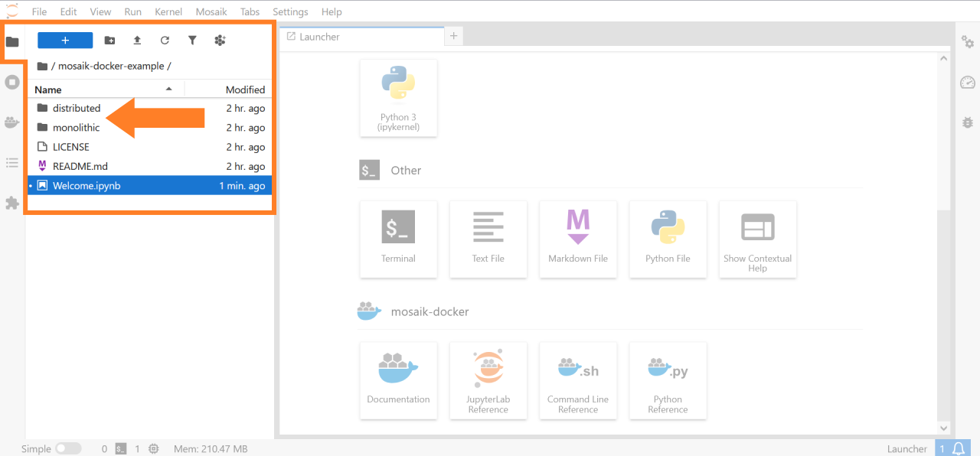
Task: Create a new Python File
Action: click(668, 239)
